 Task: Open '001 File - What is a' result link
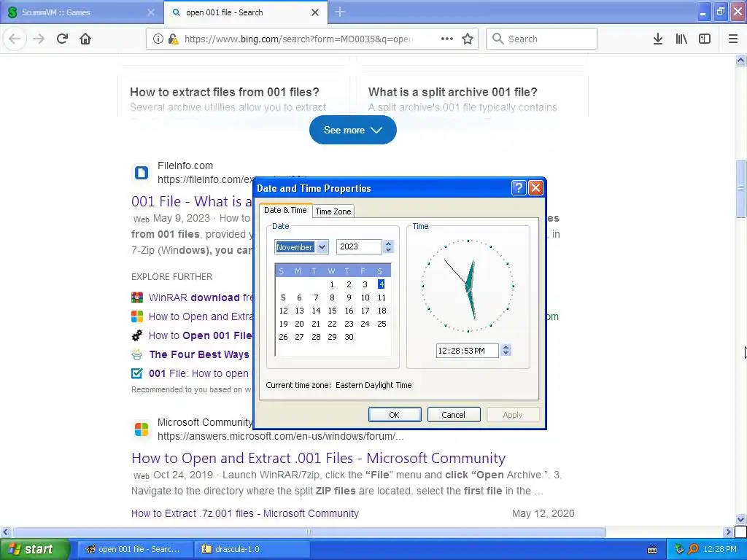pos(192,201)
